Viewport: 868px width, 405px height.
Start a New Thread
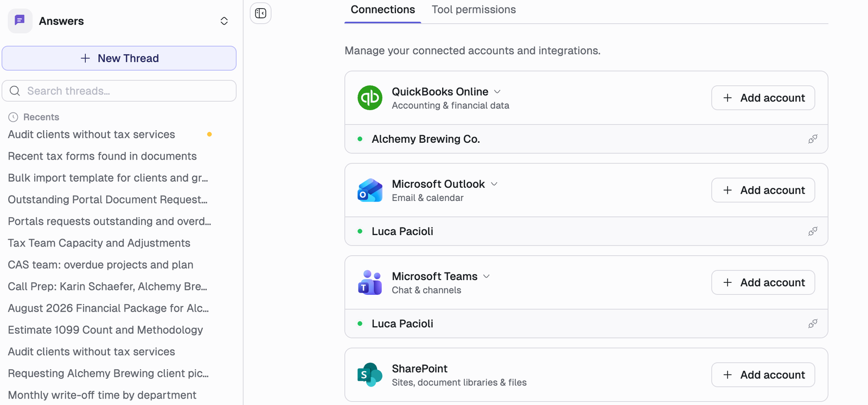point(119,58)
